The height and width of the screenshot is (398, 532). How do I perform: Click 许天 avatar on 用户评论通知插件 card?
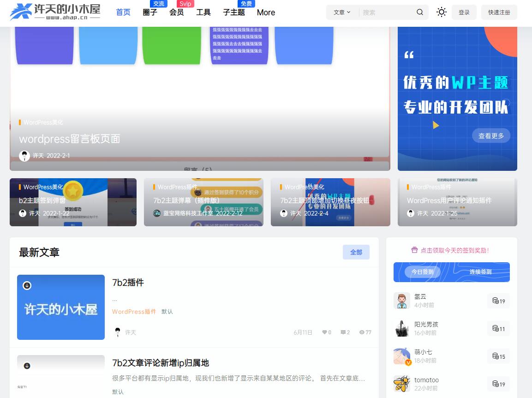pos(411,213)
